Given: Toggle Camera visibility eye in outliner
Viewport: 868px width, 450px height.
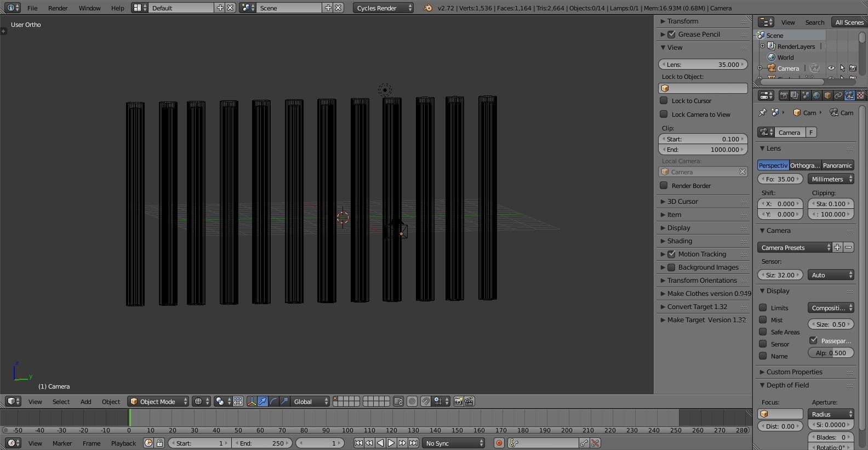Looking at the screenshot, I should (x=831, y=68).
